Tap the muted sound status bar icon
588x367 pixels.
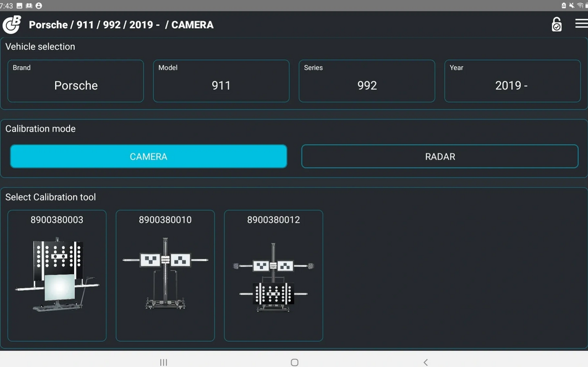pos(571,5)
